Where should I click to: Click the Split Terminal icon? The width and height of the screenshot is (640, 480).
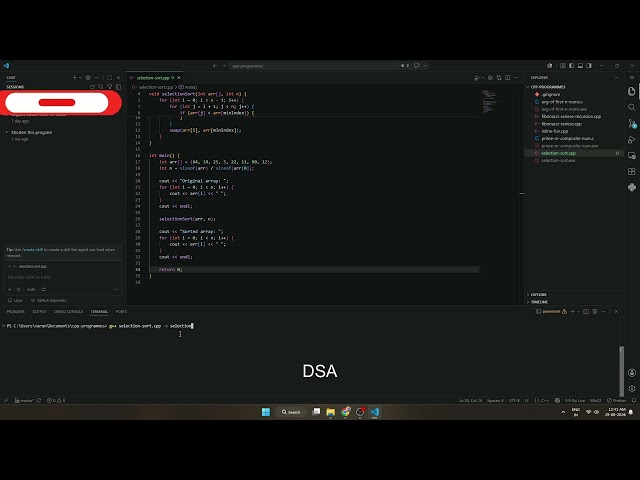pos(586,311)
